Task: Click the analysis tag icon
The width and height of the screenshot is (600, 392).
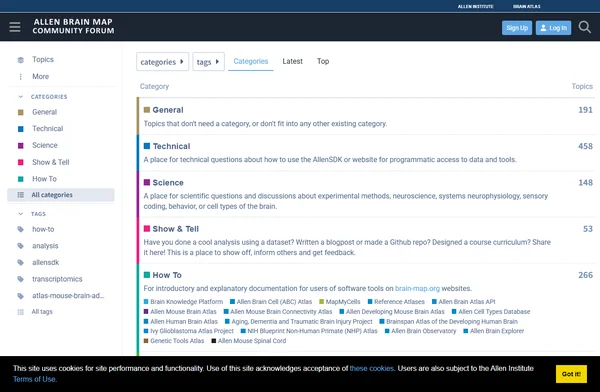Action: (x=21, y=246)
